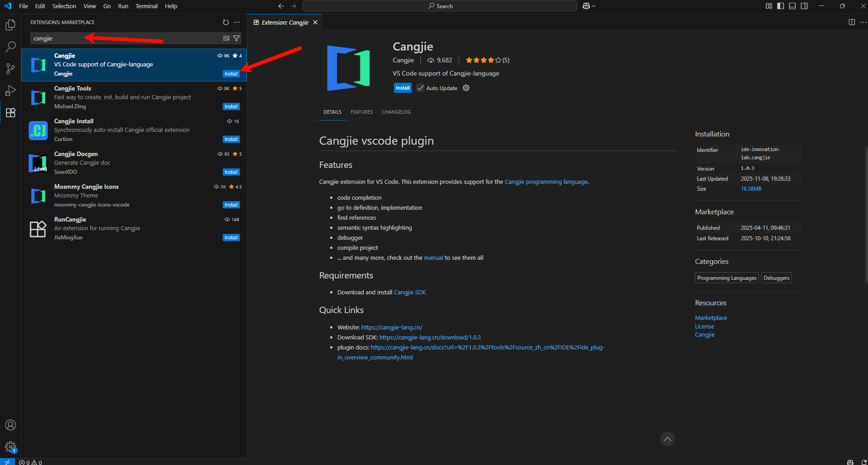868x465 pixels.
Task: Open the Go menu
Action: [107, 6]
